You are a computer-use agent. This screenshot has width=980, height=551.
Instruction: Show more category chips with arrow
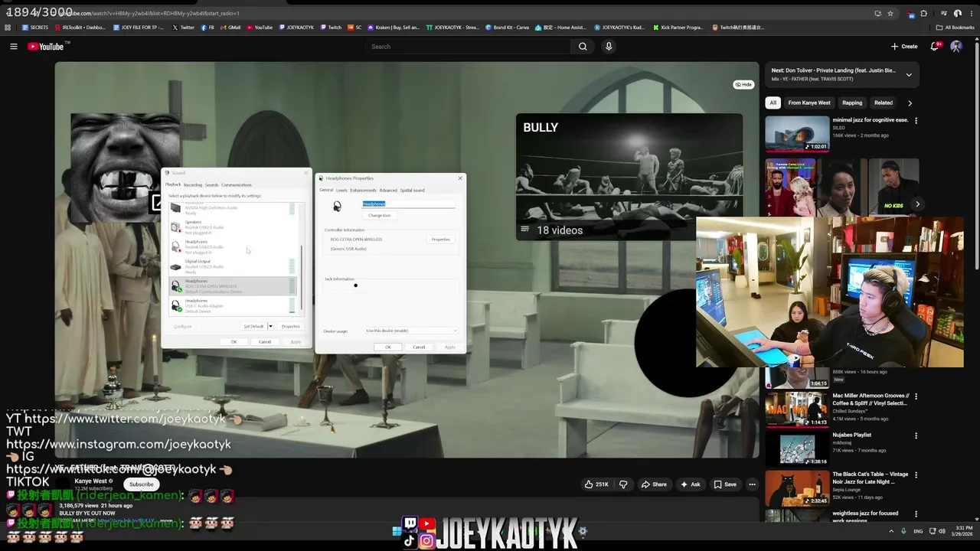[910, 103]
